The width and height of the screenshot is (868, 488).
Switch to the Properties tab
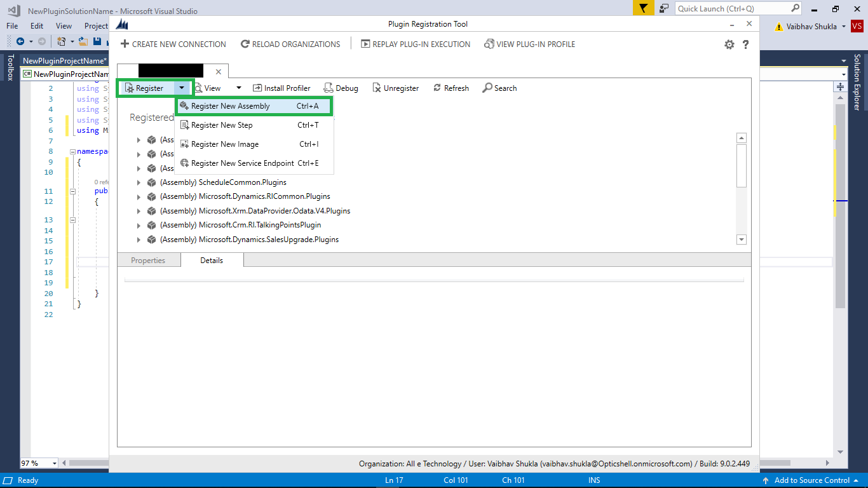[148, 260]
